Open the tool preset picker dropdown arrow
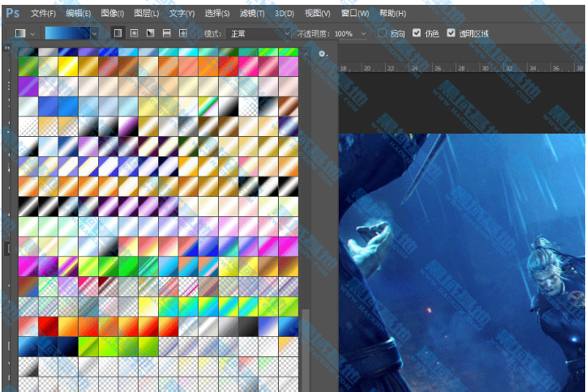 pos(32,34)
